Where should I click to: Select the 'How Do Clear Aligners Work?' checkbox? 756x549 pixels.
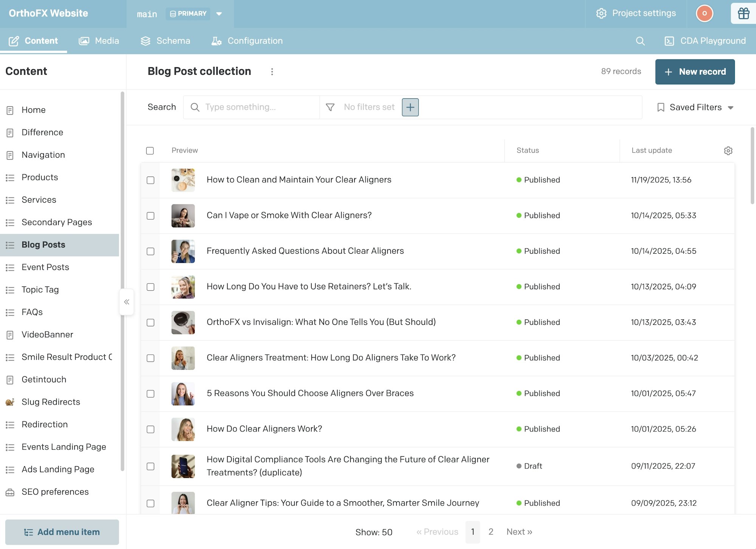[x=150, y=429]
